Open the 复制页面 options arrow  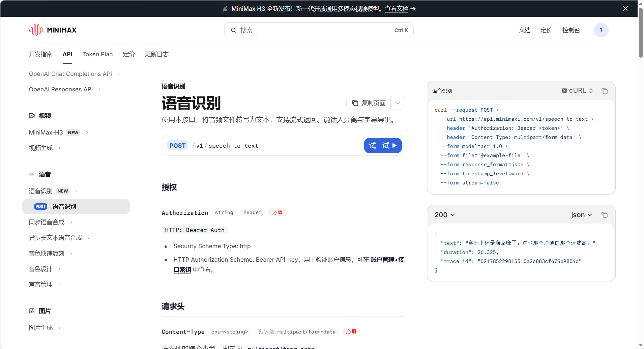(398, 103)
